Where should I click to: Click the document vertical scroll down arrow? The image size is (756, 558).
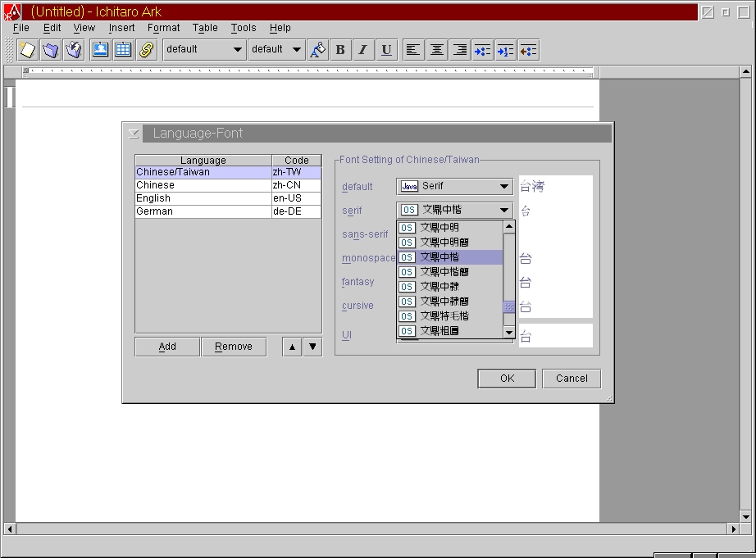coord(746,516)
